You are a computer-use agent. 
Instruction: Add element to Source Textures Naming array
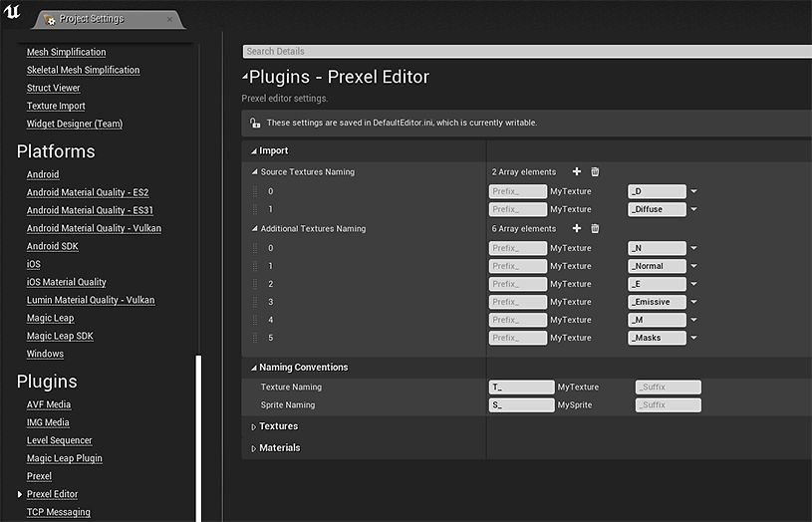[x=577, y=171]
